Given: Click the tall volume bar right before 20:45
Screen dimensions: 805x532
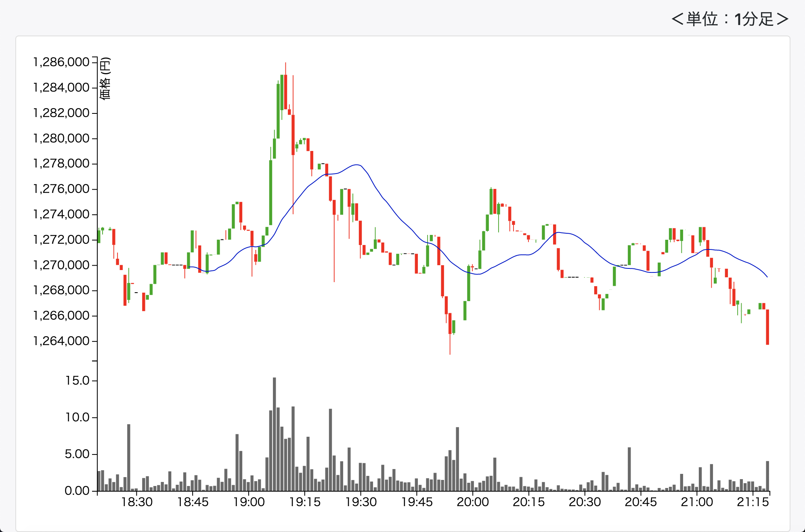Looking at the screenshot, I should pyautogui.click(x=629, y=469).
